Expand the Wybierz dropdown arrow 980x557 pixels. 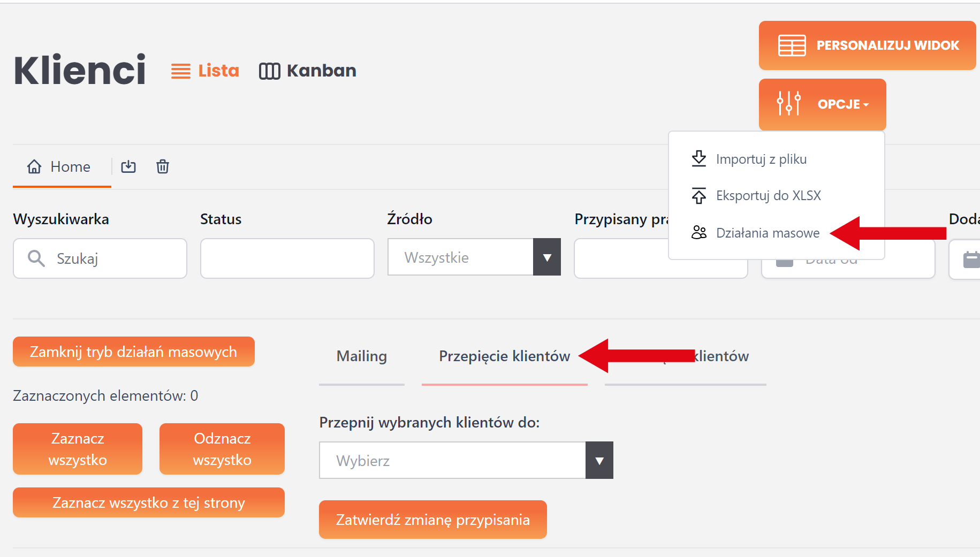pos(599,461)
